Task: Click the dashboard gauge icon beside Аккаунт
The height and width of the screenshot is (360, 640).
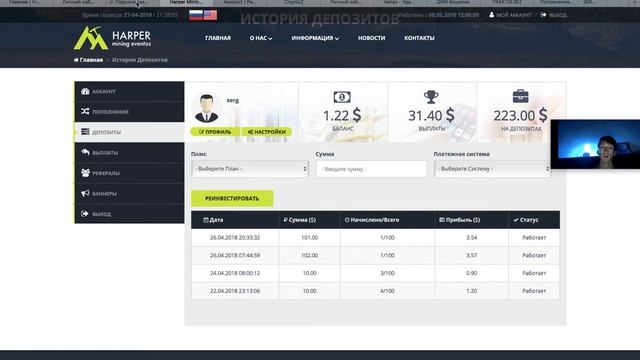Action: pyautogui.click(x=85, y=91)
